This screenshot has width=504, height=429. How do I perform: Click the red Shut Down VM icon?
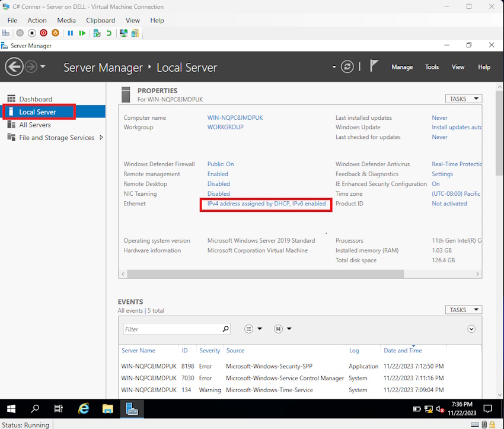tap(43, 33)
